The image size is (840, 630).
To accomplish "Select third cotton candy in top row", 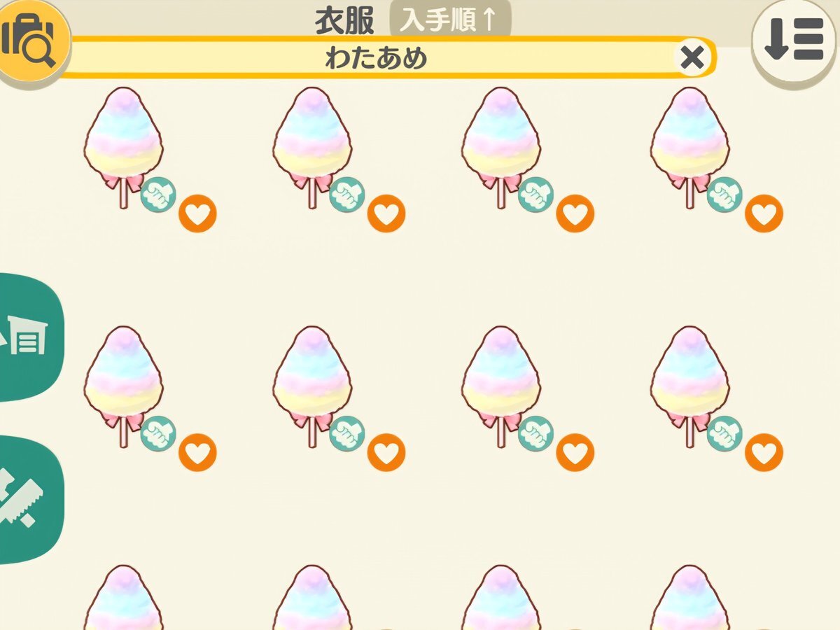I will tap(501, 147).
